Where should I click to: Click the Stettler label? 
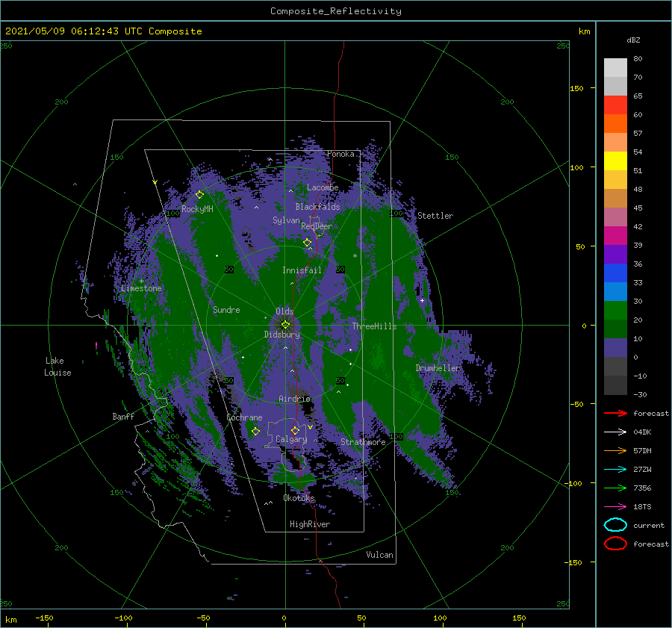coord(435,216)
